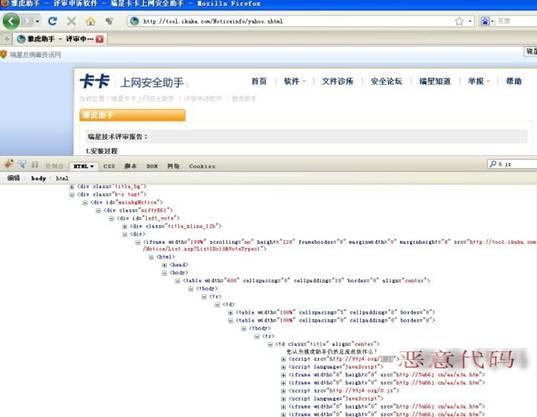
Task: Click the Firebug search input field
Action: point(512,164)
